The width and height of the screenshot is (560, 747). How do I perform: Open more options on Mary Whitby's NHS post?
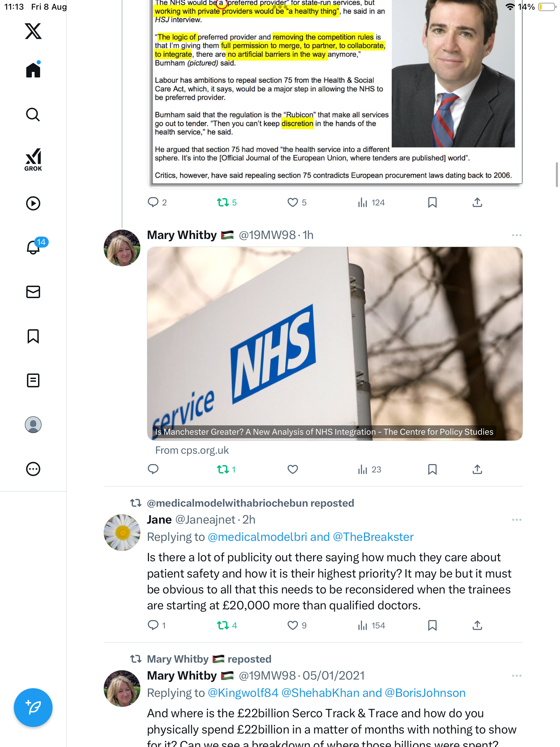click(516, 235)
